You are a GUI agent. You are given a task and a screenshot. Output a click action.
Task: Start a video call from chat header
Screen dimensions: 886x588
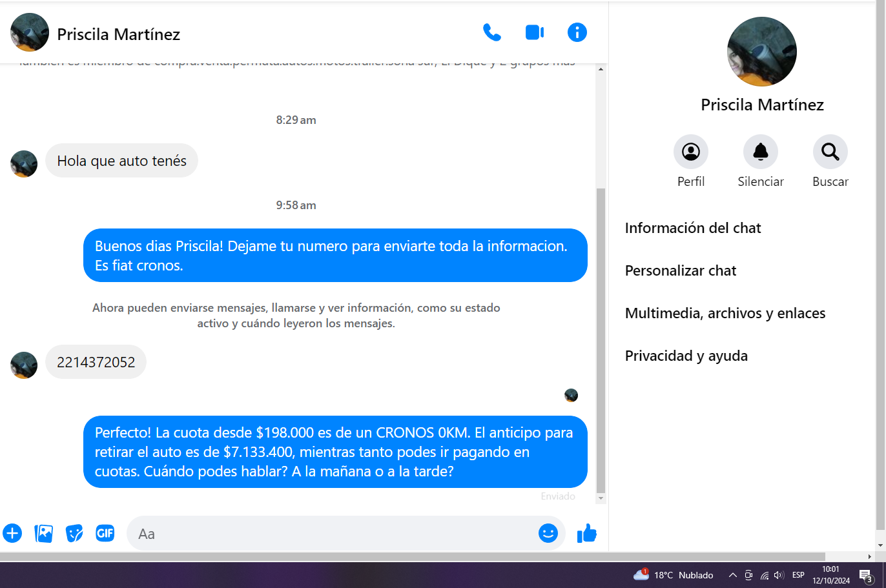point(535,32)
